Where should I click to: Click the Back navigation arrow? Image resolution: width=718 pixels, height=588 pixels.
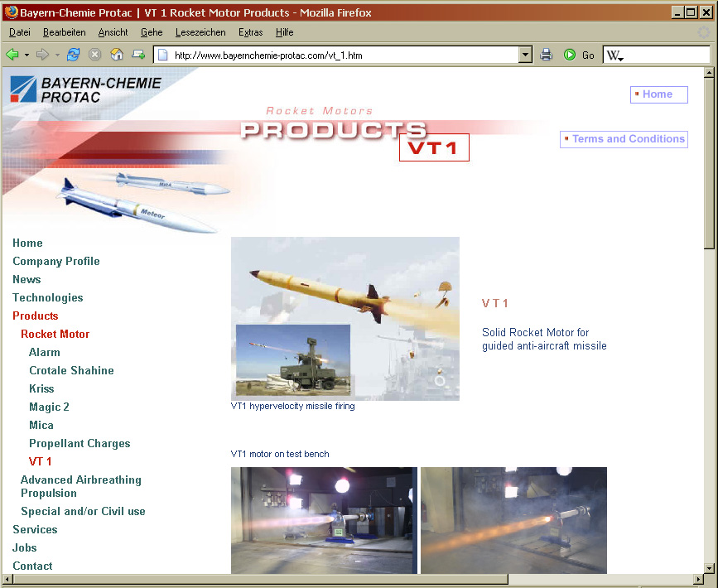[12, 55]
